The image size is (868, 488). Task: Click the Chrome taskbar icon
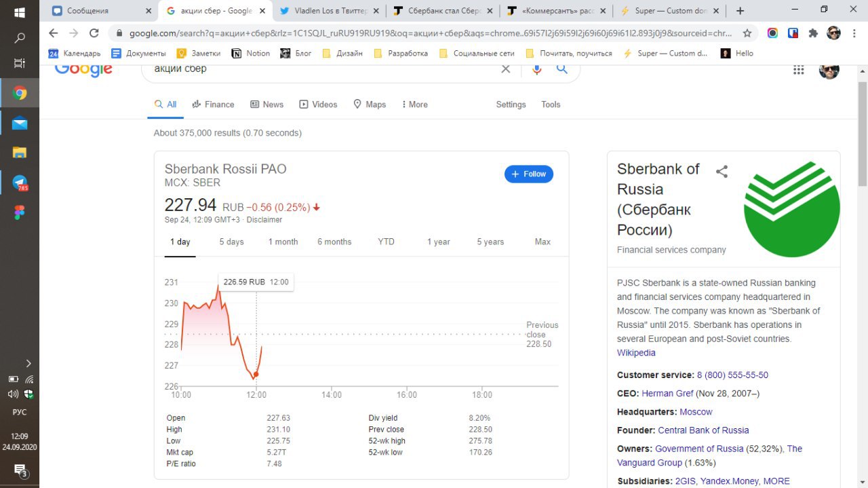click(20, 93)
